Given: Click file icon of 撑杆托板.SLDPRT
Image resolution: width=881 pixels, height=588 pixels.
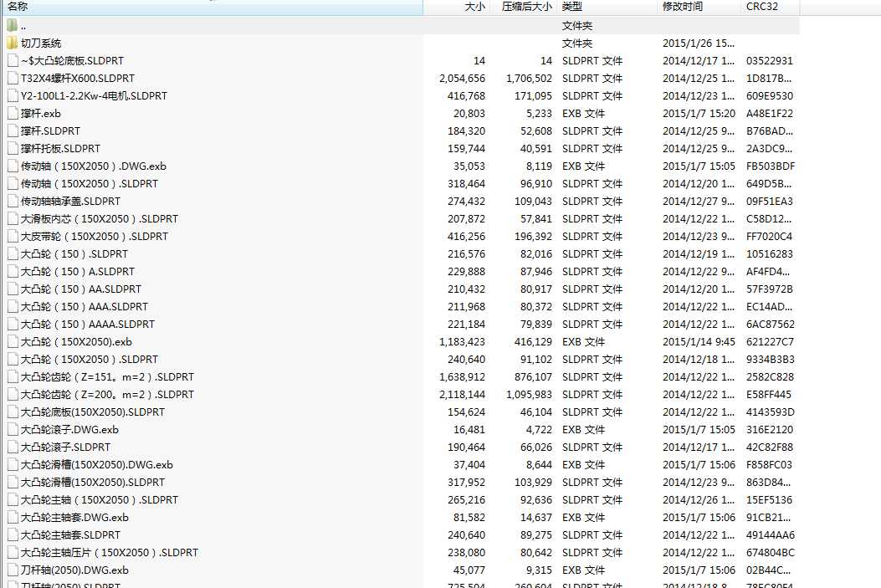Looking at the screenshot, I should 13,149.
